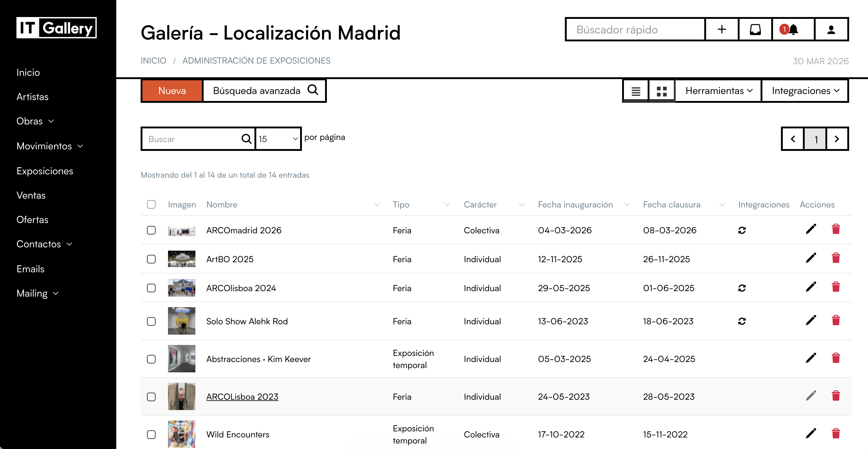Screen dimensions: 868x449
Task: Switch to grid view layout
Action: click(661, 91)
